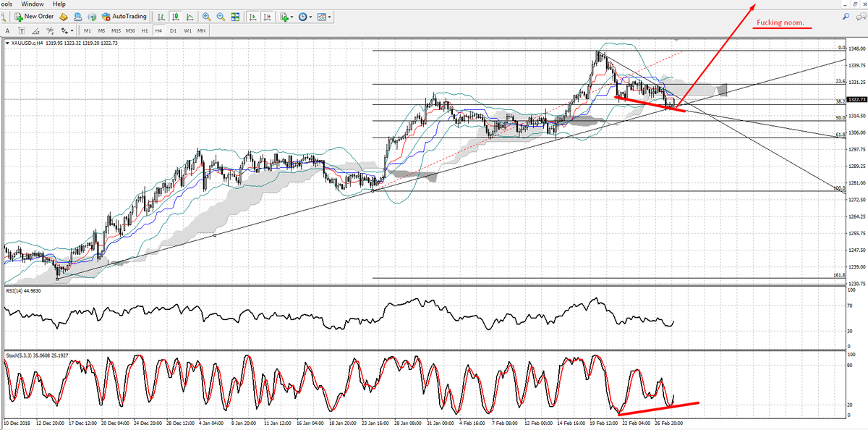Select the Text Label tool (T)
The image size is (868, 430).
[x=22, y=31]
